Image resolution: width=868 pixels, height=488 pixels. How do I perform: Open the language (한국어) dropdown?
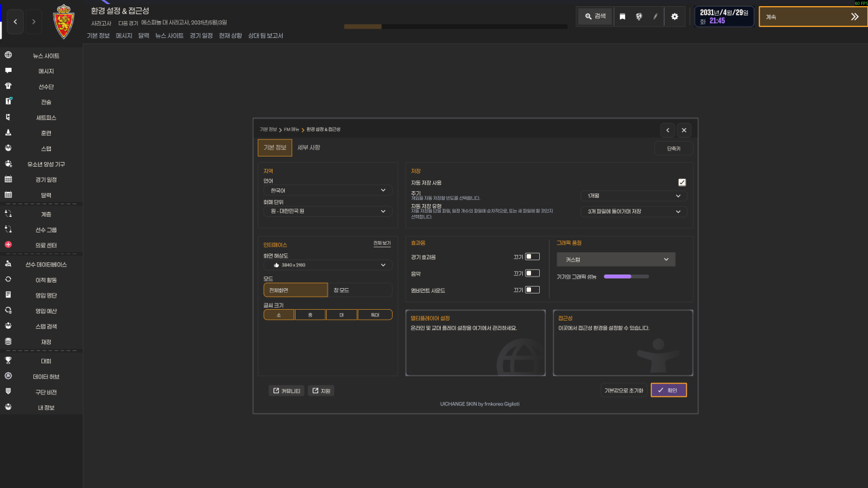click(328, 190)
